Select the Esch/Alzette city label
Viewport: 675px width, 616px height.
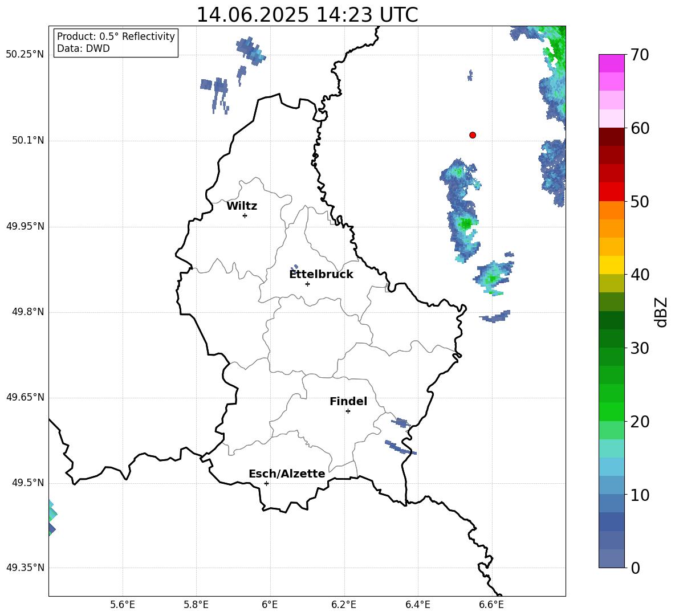(x=287, y=474)
